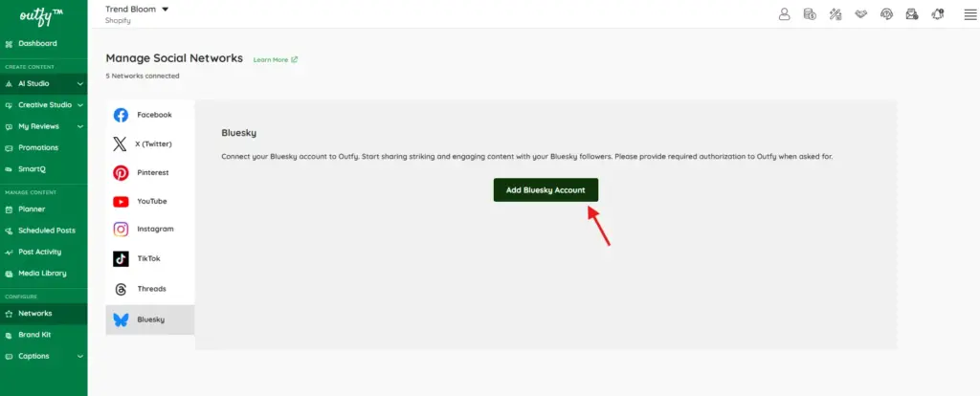The height and width of the screenshot is (396, 980).
Task: Click the Threads logo icon
Action: [121, 289]
